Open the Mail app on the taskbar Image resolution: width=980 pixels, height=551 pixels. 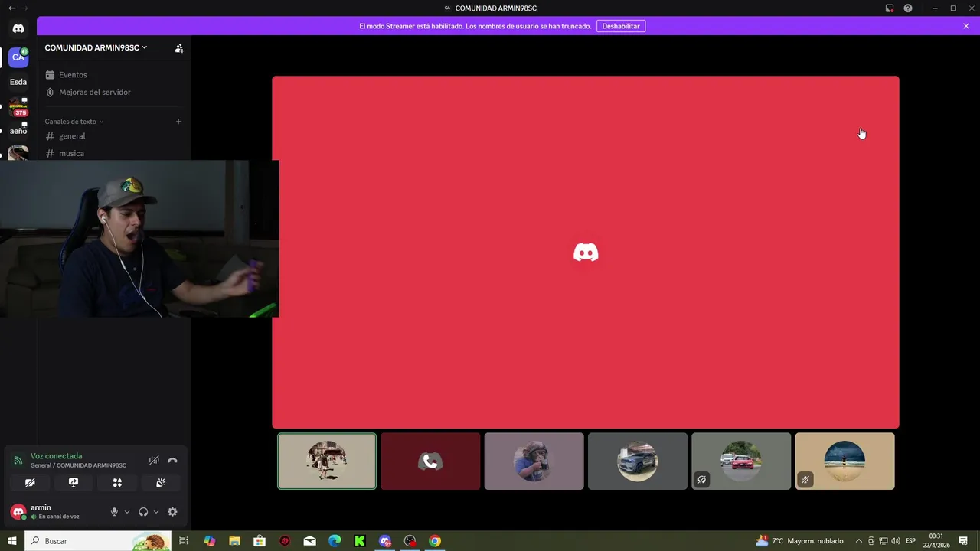(309, 541)
